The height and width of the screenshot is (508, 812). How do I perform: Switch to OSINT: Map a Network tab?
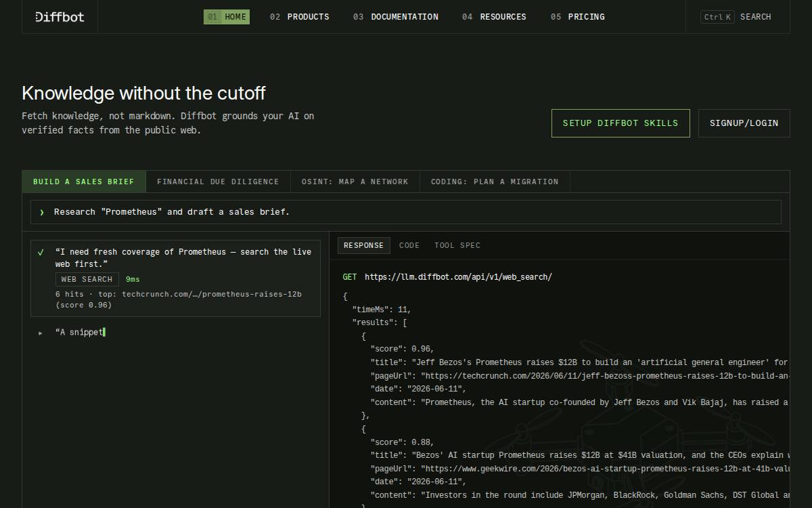tap(355, 182)
